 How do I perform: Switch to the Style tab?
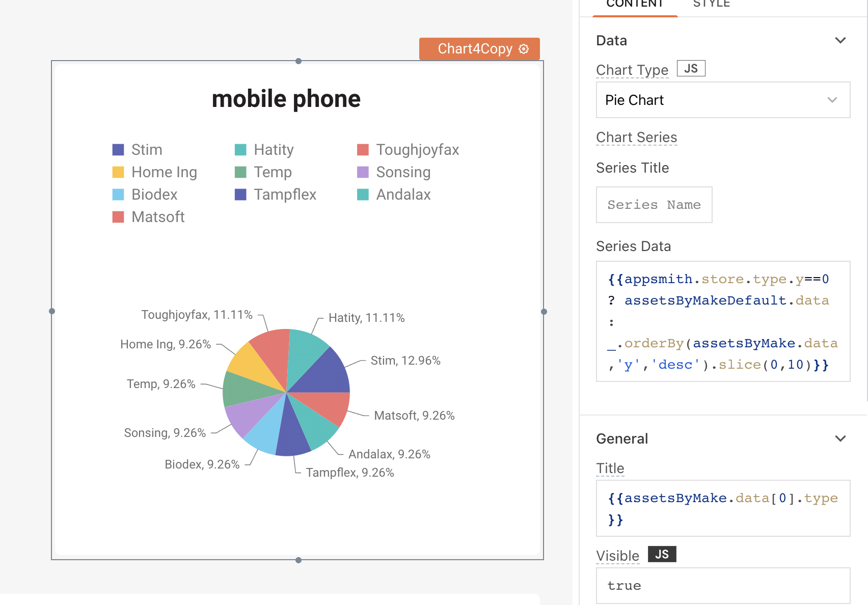712,5
